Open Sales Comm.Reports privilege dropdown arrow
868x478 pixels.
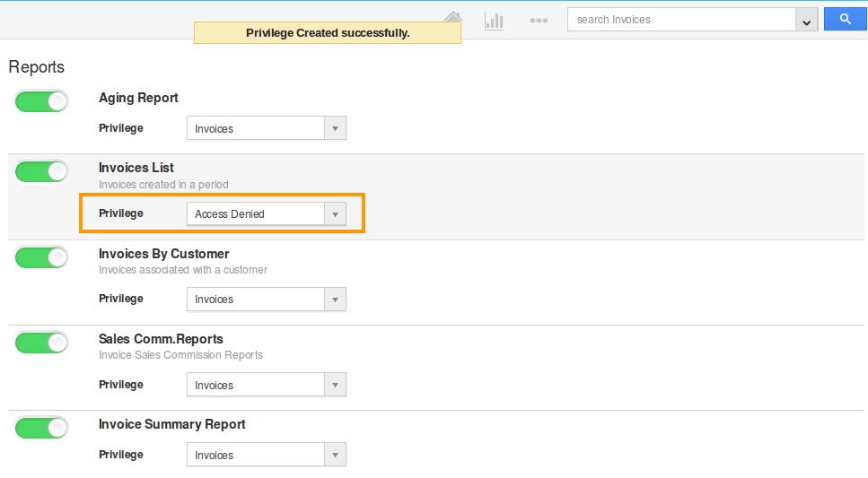[335, 385]
